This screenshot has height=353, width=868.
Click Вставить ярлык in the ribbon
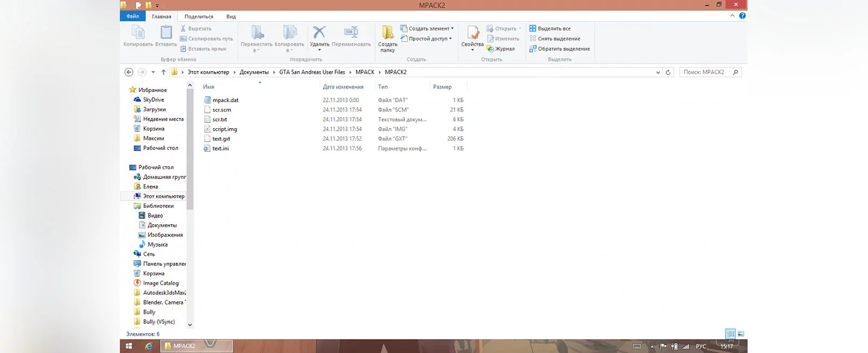click(203, 49)
